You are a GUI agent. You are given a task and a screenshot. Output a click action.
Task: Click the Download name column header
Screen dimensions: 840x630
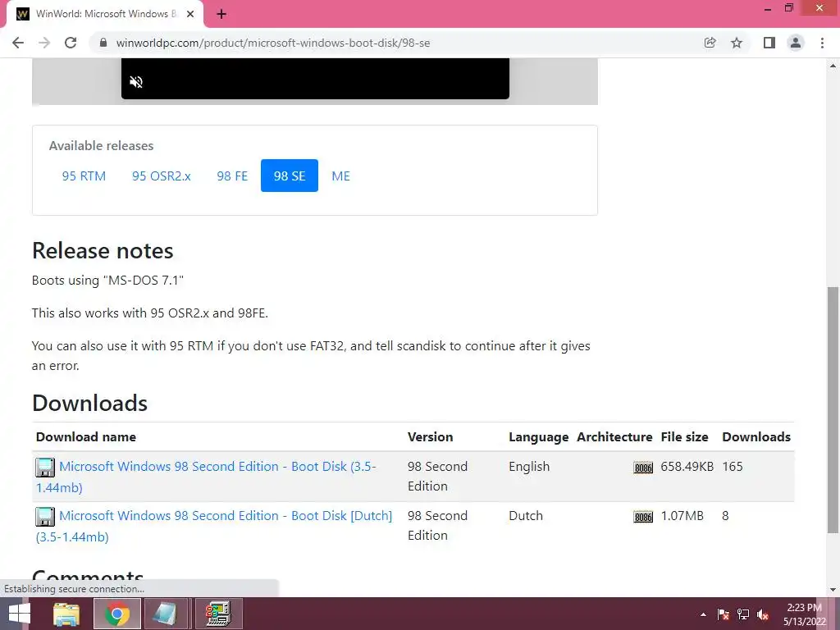(x=86, y=437)
